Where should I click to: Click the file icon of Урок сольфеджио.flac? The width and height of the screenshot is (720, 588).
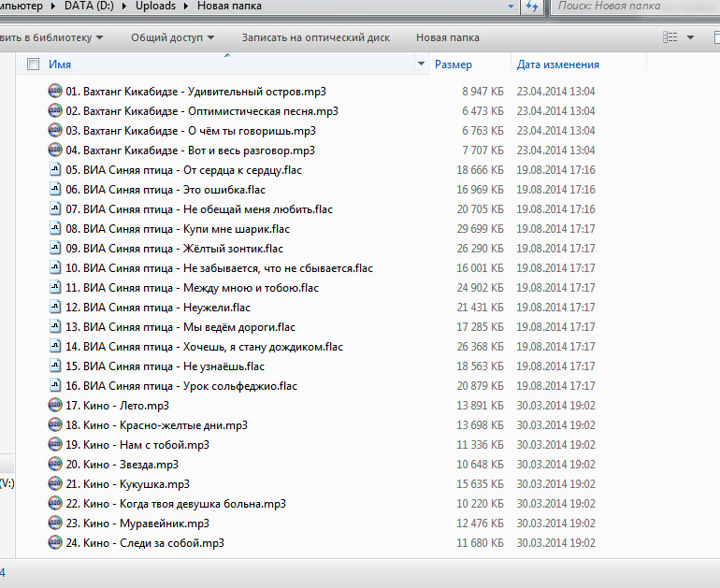click(55, 386)
